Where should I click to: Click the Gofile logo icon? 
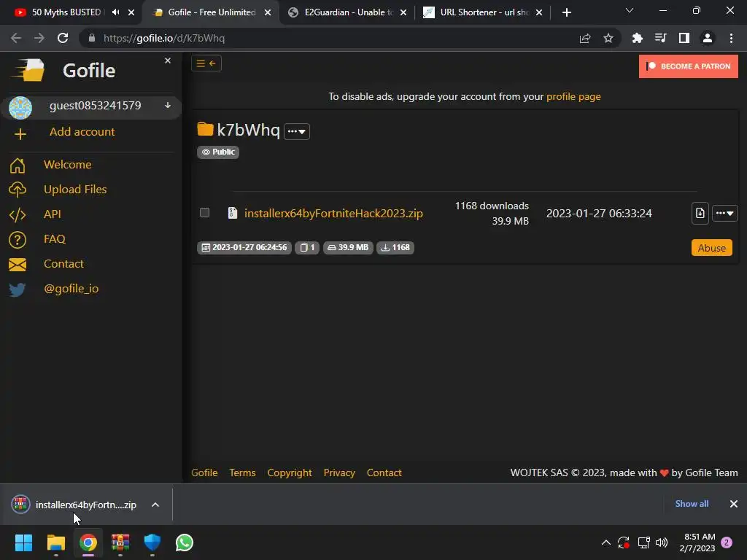pos(28,70)
